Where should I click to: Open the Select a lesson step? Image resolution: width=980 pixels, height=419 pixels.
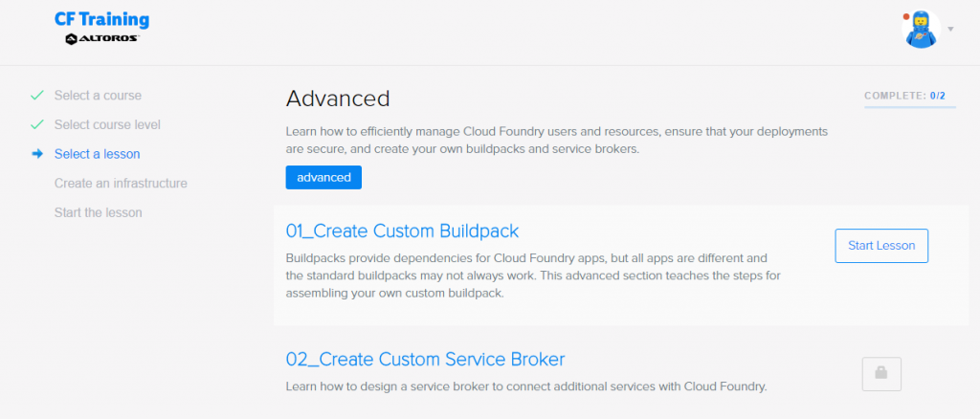97,154
